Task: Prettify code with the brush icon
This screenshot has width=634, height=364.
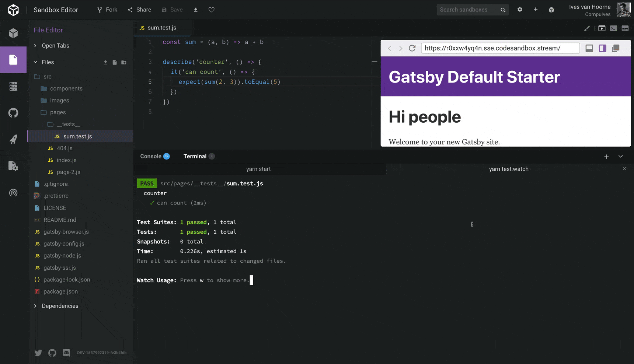Action: 587,28
